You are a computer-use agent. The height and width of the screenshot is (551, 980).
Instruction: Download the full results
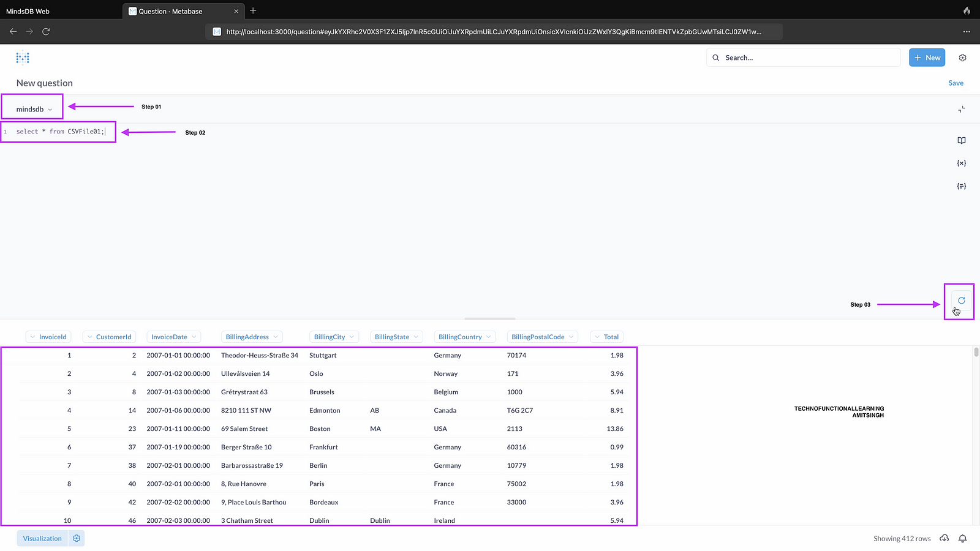(944, 538)
